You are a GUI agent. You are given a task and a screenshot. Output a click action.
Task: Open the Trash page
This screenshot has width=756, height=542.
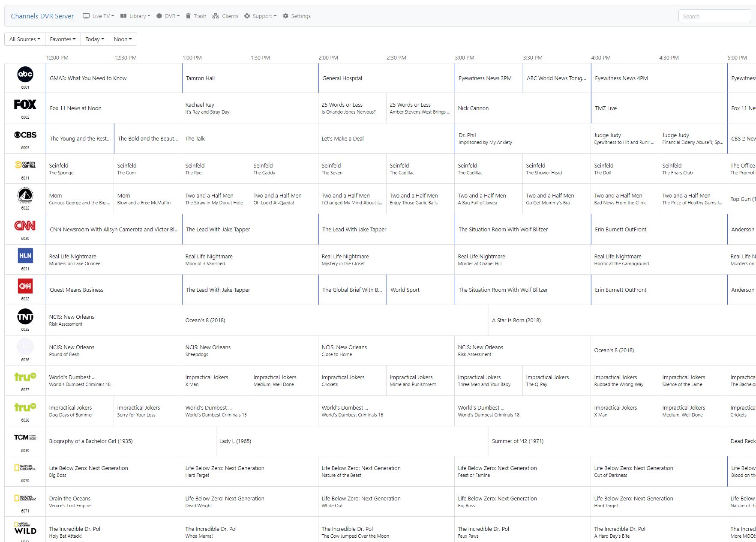(196, 16)
